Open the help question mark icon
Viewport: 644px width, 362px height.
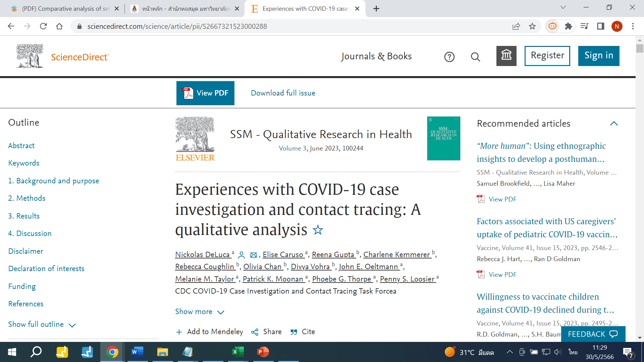pyautogui.click(x=449, y=57)
